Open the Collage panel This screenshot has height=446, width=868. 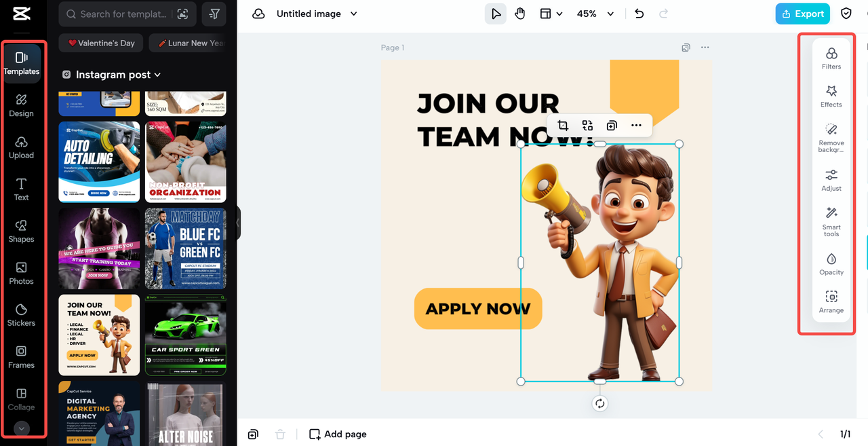tap(22, 398)
